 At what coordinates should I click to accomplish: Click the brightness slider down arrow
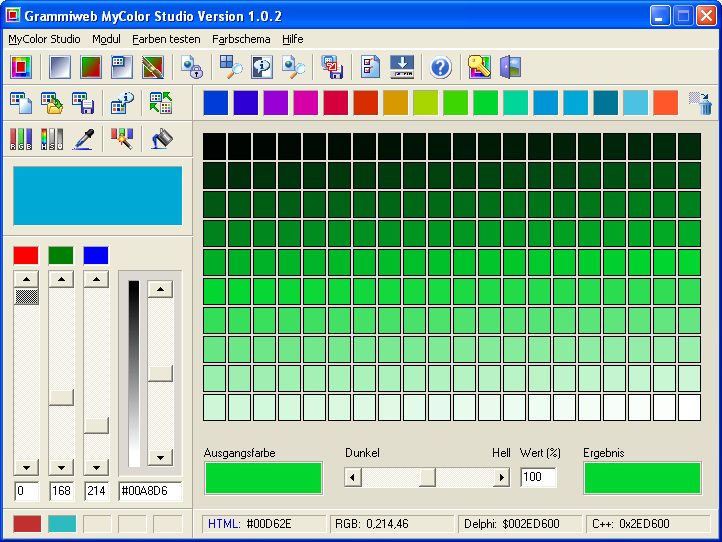point(160,457)
